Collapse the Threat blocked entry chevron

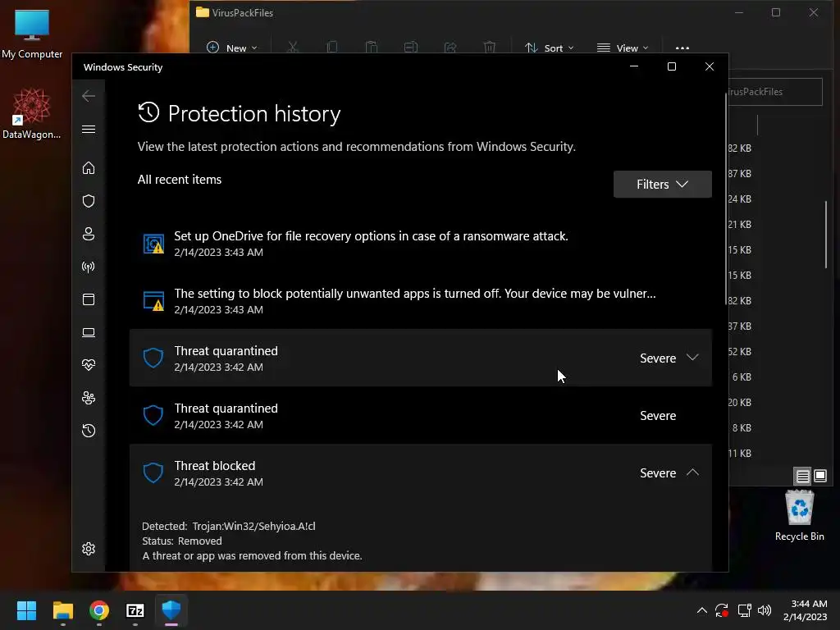(x=692, y=472)
